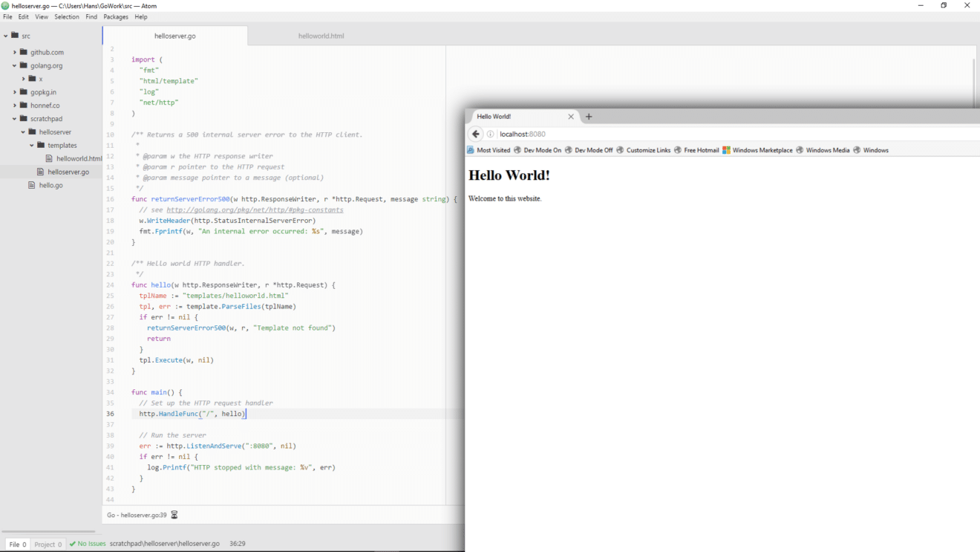Open the Find menu
This screenshot has height=552, width=980.
click(91, 16)
